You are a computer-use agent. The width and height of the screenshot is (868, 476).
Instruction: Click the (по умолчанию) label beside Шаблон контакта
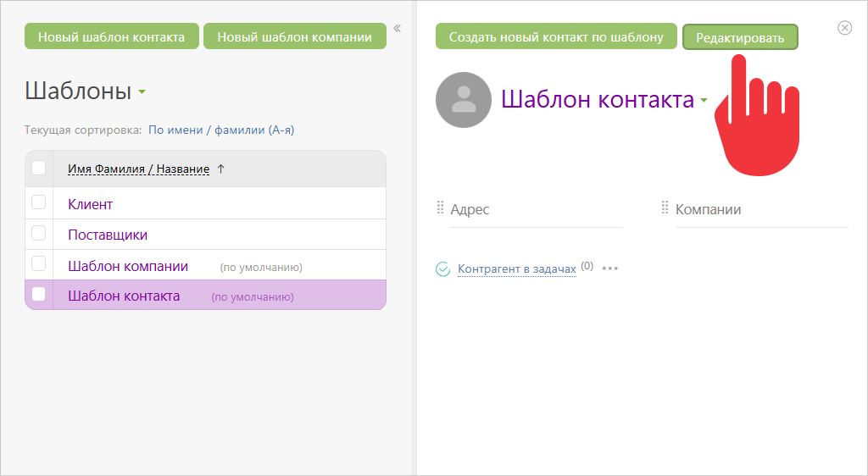click(253, 297)
